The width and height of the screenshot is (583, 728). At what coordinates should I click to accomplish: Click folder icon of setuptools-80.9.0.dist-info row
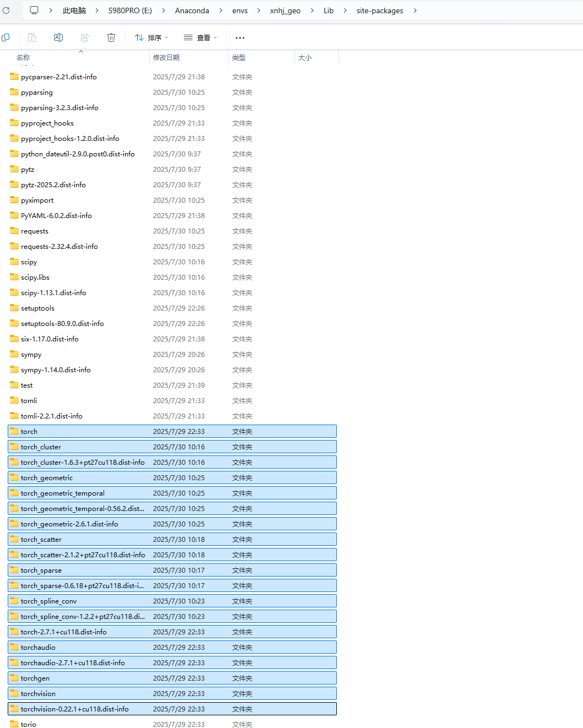tap(14, 323)
